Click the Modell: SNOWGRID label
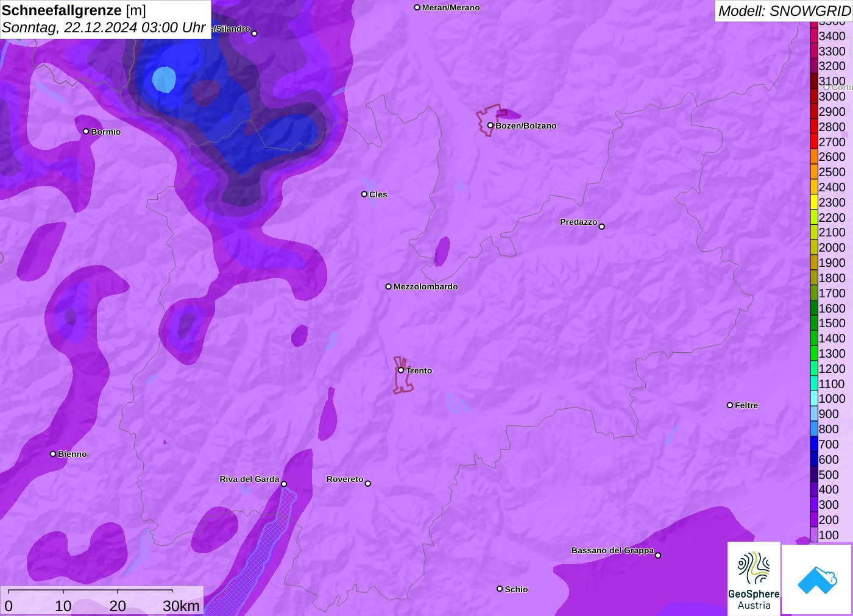853x616 pixels. (x=784, y=11)
